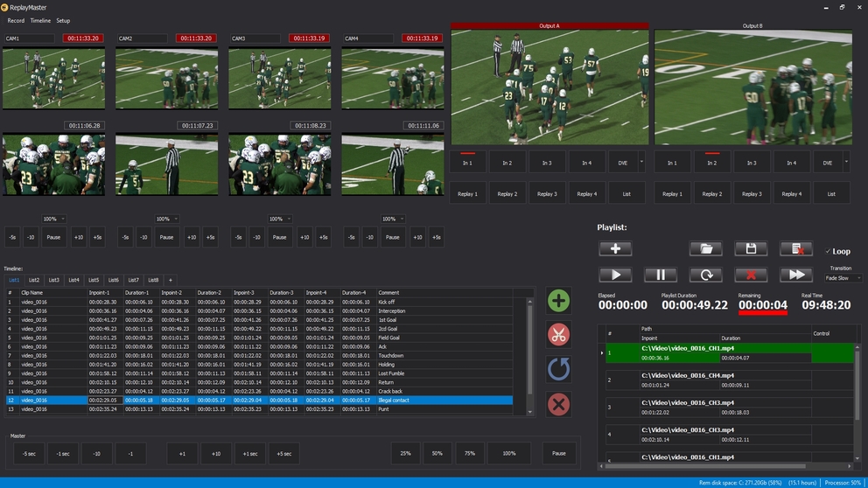Click the Master 50% speed button
The image size is (868, 488).
coord(438,453)
